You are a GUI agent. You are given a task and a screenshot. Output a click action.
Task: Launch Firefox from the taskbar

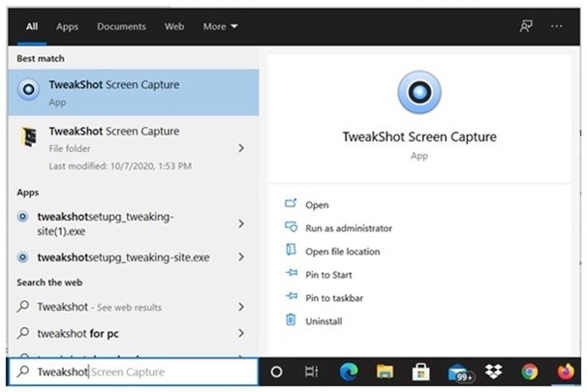tap(566, 372)
